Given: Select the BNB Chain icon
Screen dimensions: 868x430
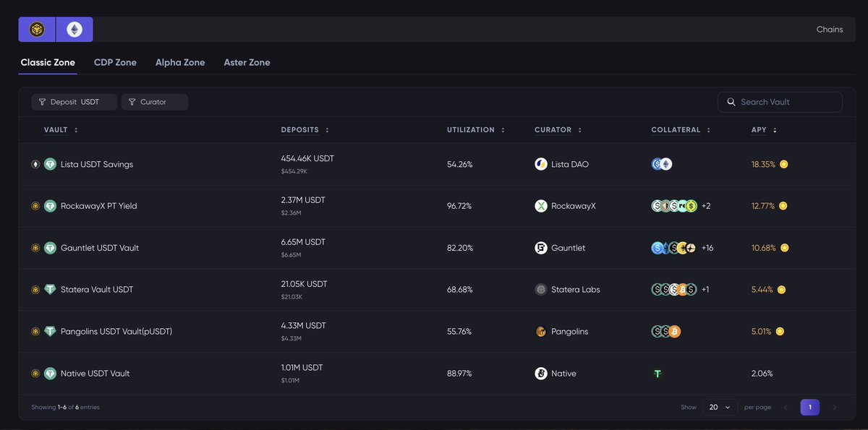Looking at the screenshot, I should [37, 30].
